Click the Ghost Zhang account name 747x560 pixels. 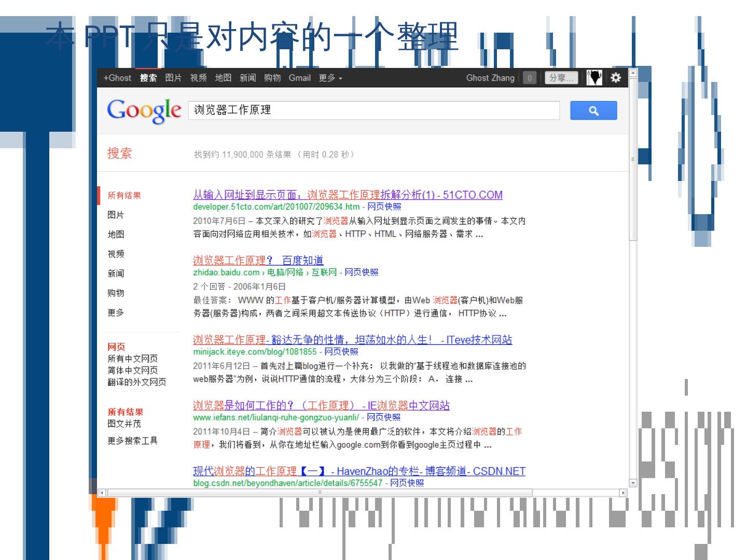(490, 78)
